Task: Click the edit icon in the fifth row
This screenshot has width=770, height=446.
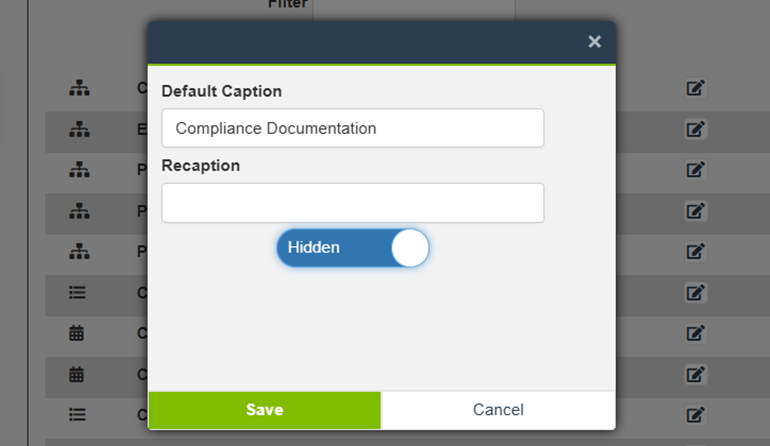Action: [696, 252]
